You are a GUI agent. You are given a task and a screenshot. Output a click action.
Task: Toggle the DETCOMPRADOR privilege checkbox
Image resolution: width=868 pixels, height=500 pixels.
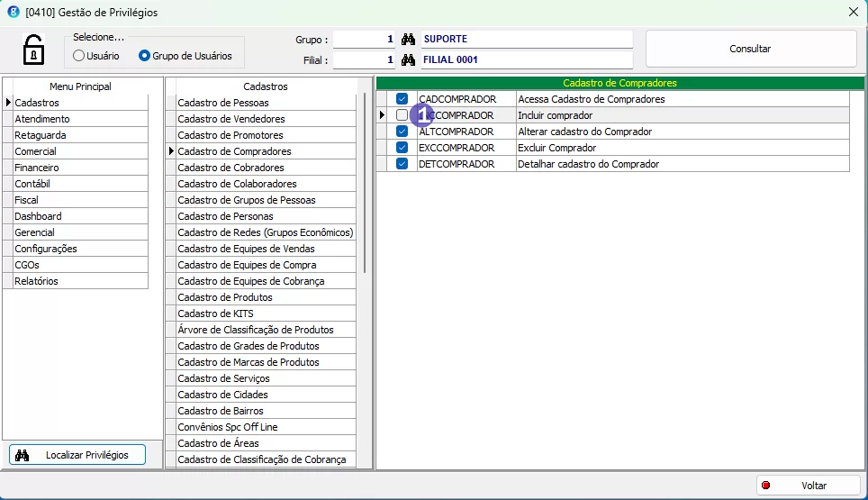click(x=402, y=164)
